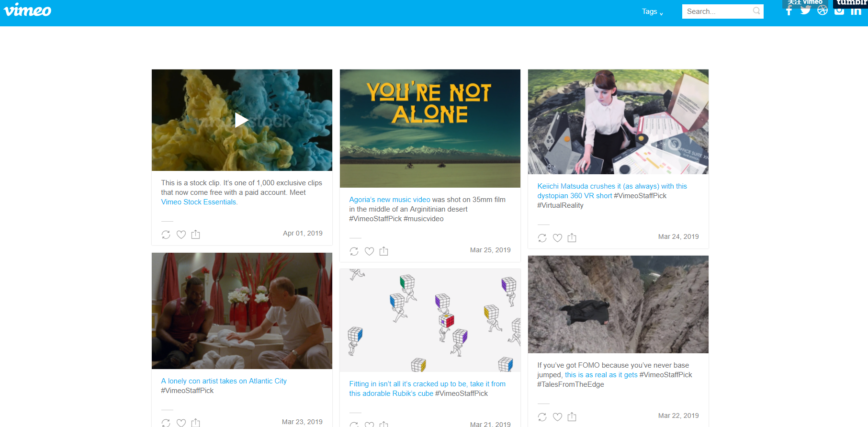Like the stock clip post

tap(181, 235)
